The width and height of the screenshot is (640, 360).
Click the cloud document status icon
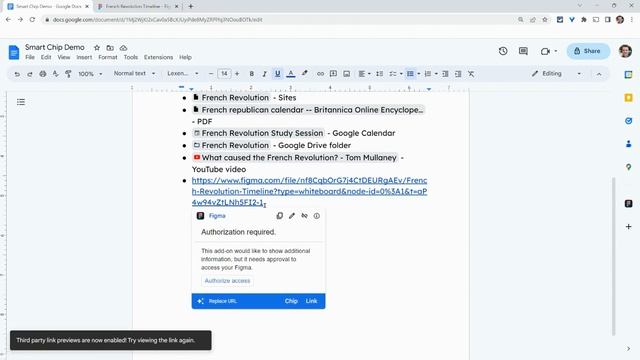(123, 48)
